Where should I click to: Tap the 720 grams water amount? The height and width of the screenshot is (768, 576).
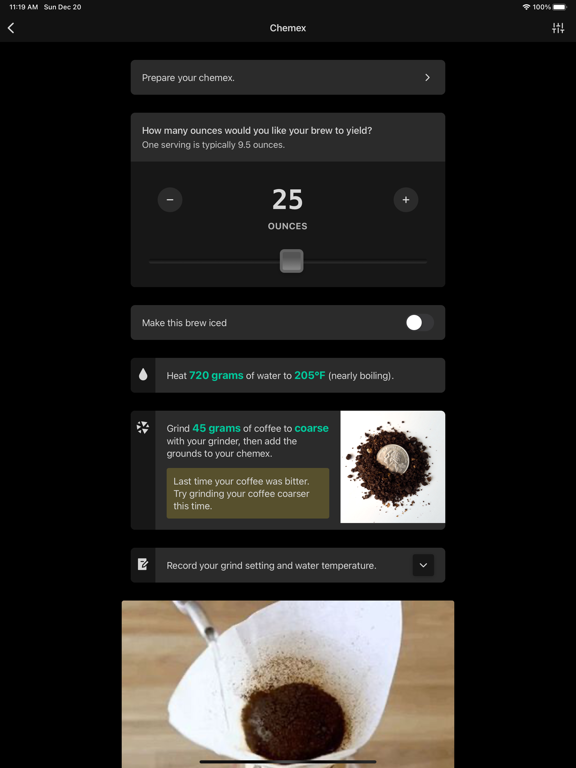click(x=216, y=376)
